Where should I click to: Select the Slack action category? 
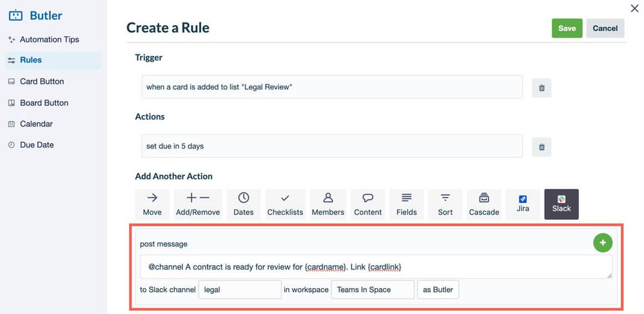point(561,204)
